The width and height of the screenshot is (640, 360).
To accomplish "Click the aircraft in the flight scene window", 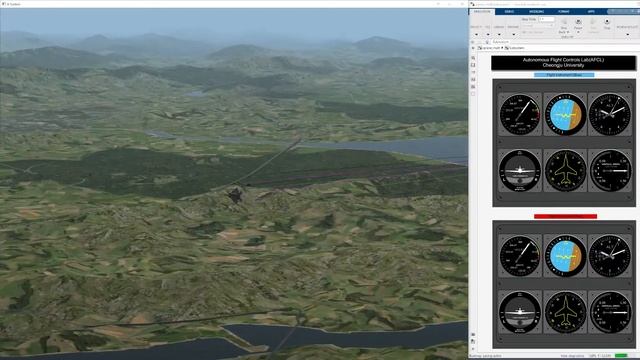I will click(x=235, y=195).
